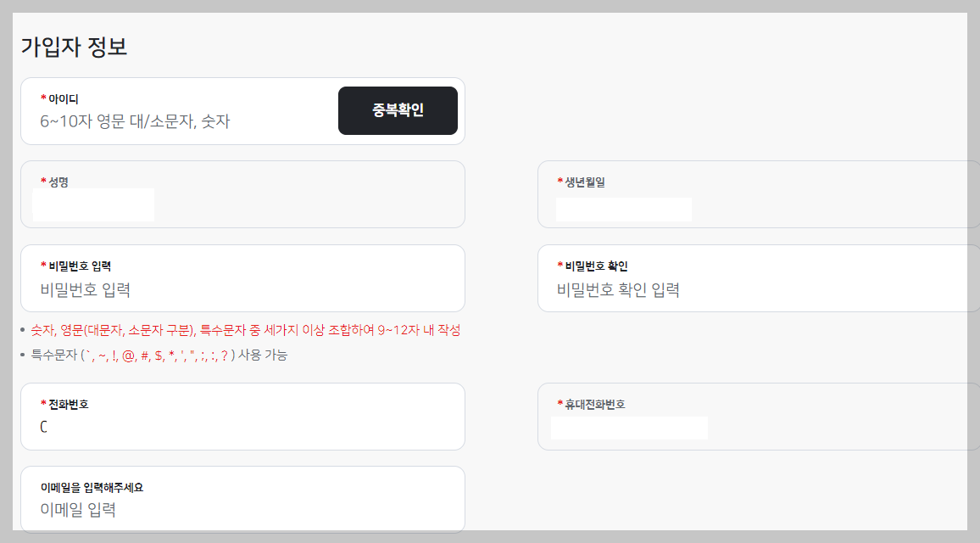
Task: Click the 중복확인 duplicate-check button
Action: [x=398, y=110]
